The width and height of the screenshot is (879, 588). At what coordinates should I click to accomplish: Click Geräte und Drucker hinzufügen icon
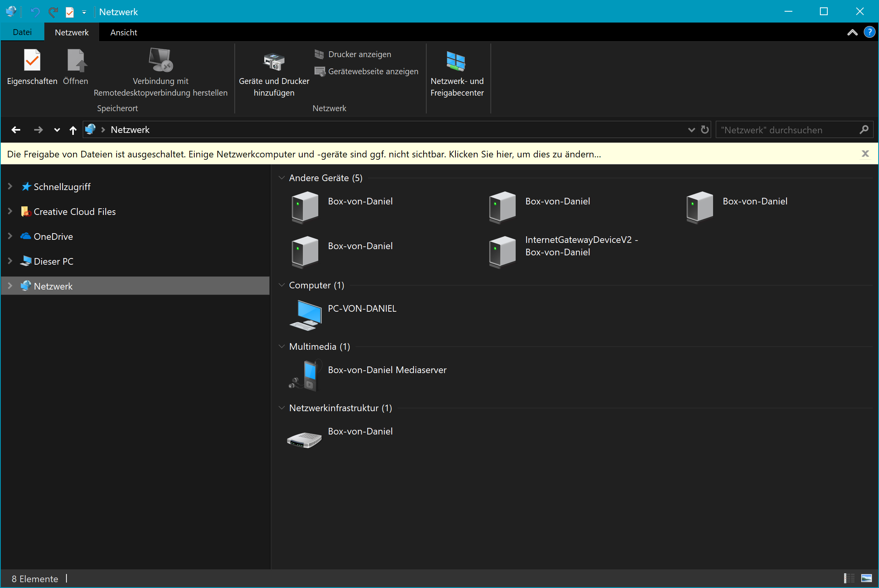(x=274, y=62)
